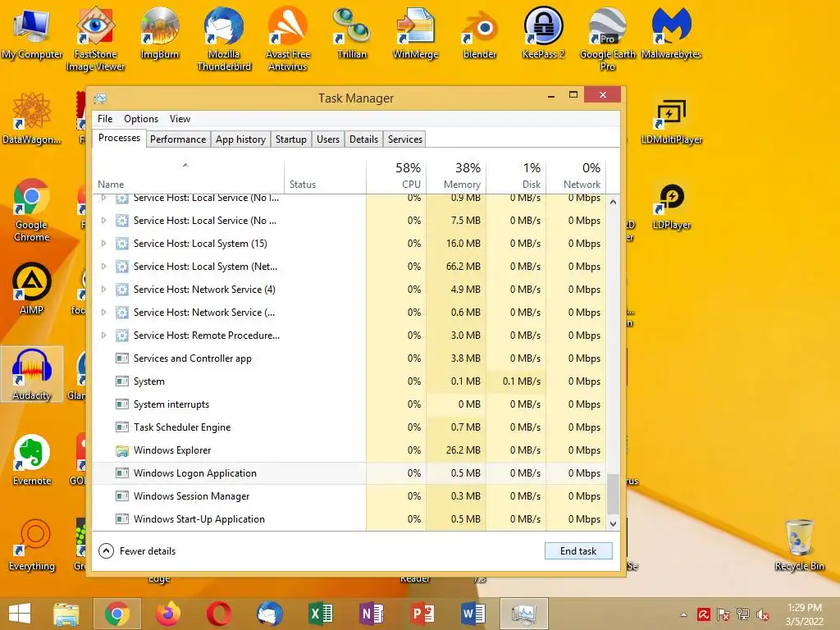The width and height of the screenshot is (840, 630).
Task: Select Google Earth Pro shortcut
Action: pos(608,39)
